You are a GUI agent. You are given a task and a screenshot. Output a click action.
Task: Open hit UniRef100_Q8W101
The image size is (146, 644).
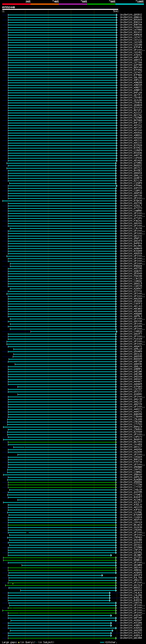(131, 17)
